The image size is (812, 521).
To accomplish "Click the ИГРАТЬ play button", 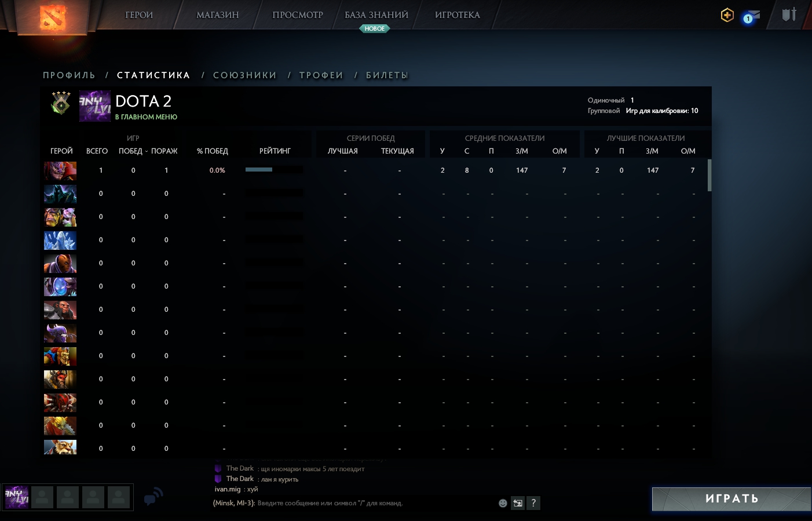I will tap(732, 498).
